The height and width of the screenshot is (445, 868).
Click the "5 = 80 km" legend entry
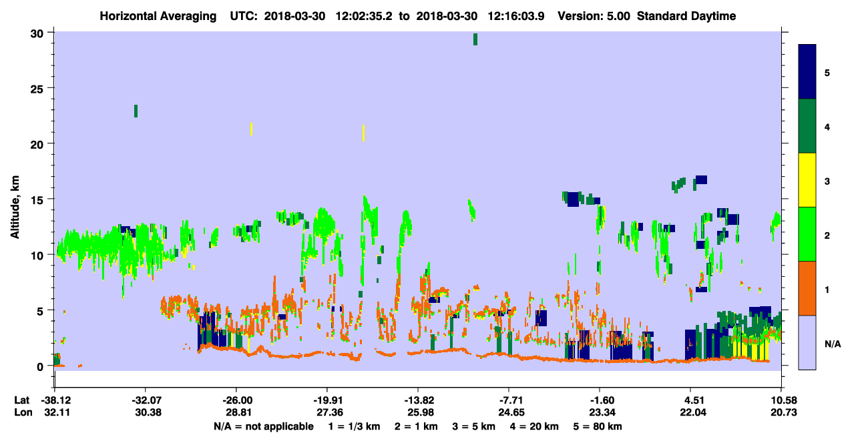(x=598, y=426)
